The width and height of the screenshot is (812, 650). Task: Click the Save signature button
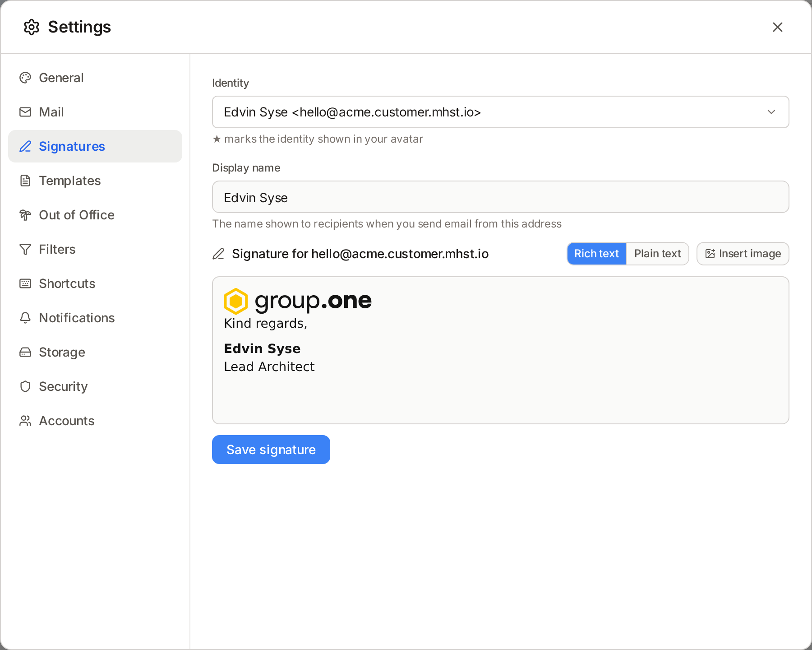click(271, 450)
